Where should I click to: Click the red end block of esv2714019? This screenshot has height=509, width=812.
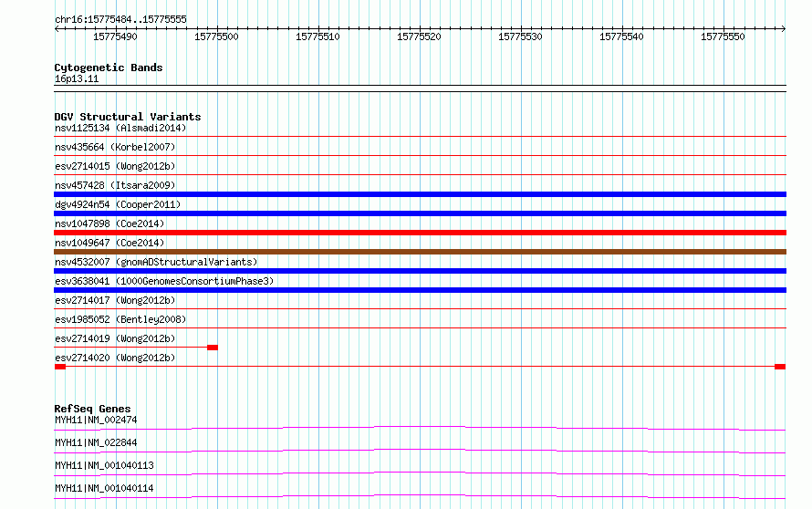(213, 348)
